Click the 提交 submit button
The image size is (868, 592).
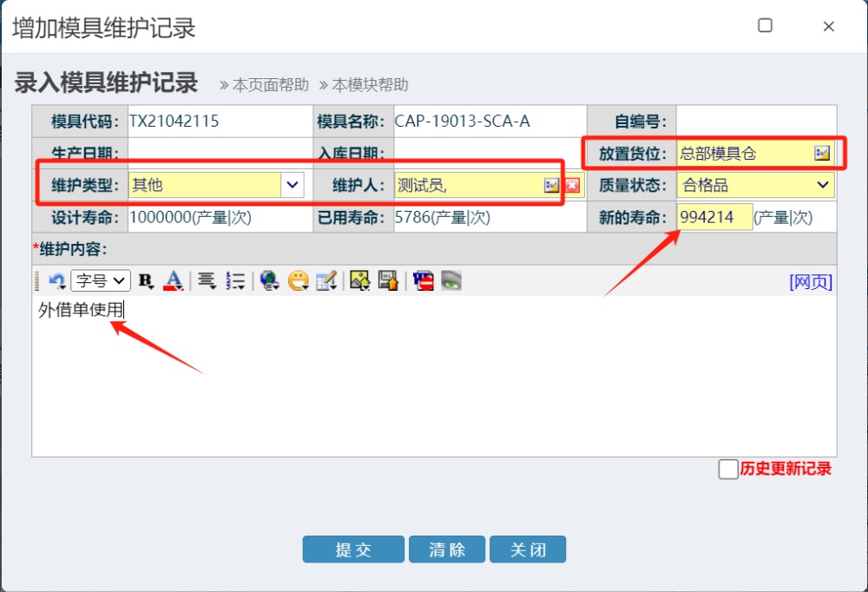(353, 549)
